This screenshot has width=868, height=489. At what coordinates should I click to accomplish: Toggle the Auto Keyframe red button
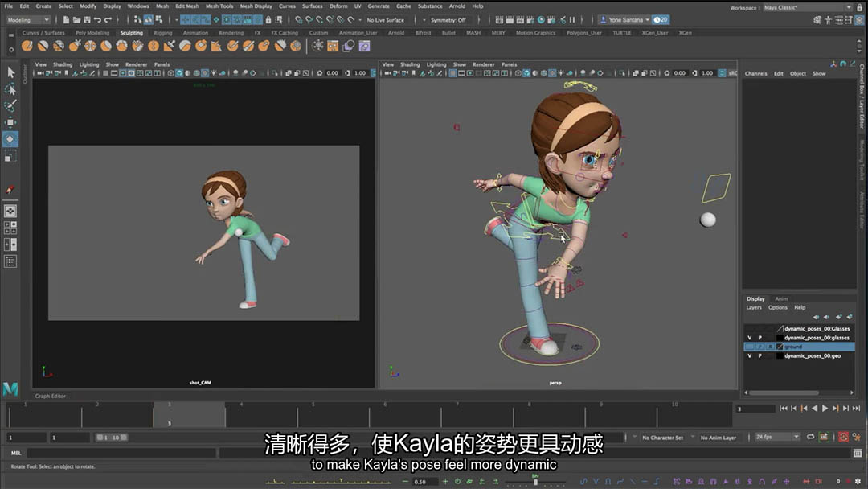click(843, 437)
